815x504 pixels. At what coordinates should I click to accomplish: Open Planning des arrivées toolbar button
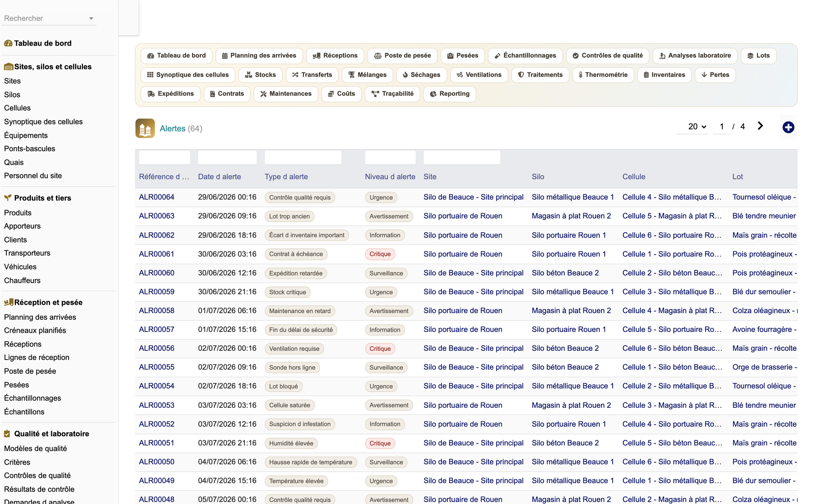(x=259, y=56)
